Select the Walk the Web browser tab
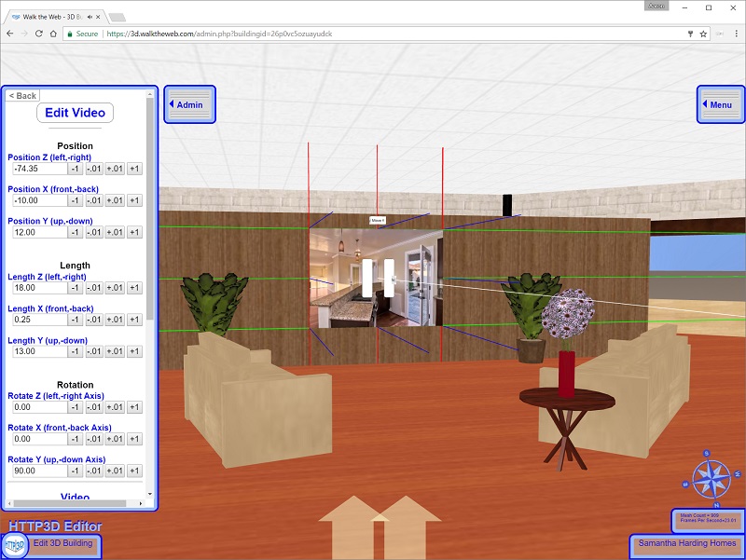Screen dimensions: 746x560 pyautogui.click(x=55, y=17)
